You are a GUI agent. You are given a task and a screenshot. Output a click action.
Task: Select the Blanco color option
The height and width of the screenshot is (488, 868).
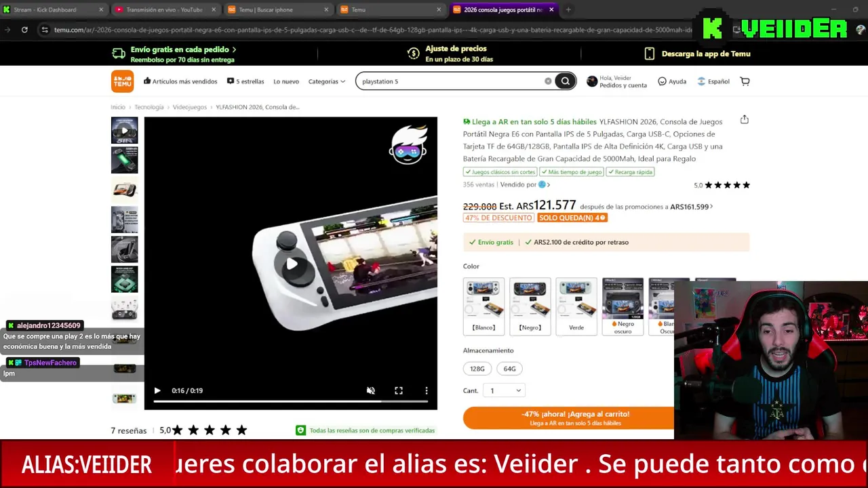click(x=484, y=306)
